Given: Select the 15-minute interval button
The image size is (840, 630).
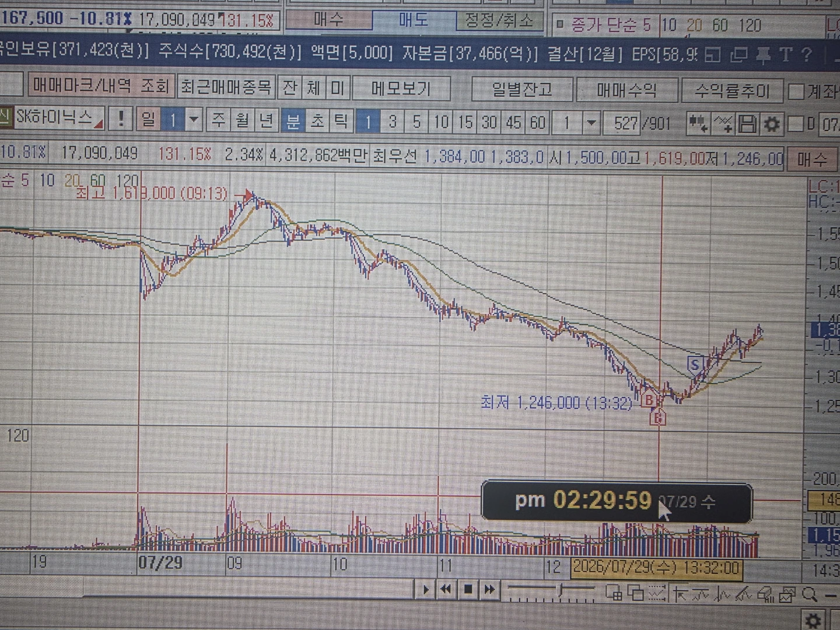Looking at the screenshot, I should tap(466, 122).
